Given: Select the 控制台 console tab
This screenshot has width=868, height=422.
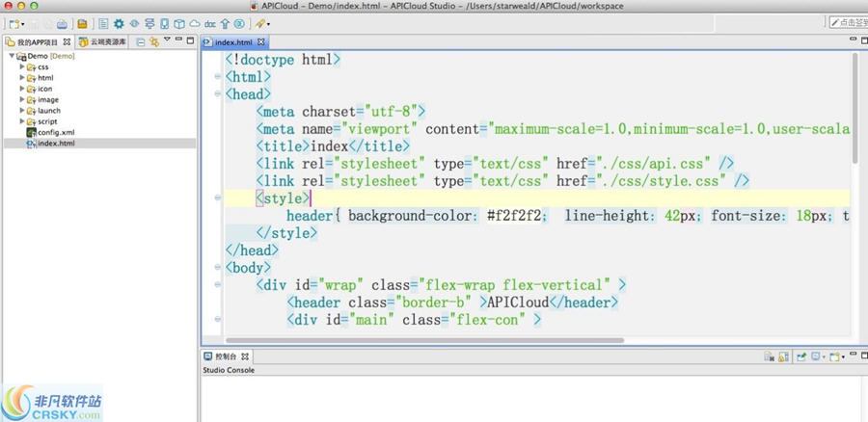Looking at the screenshot, I should point(226,356).
